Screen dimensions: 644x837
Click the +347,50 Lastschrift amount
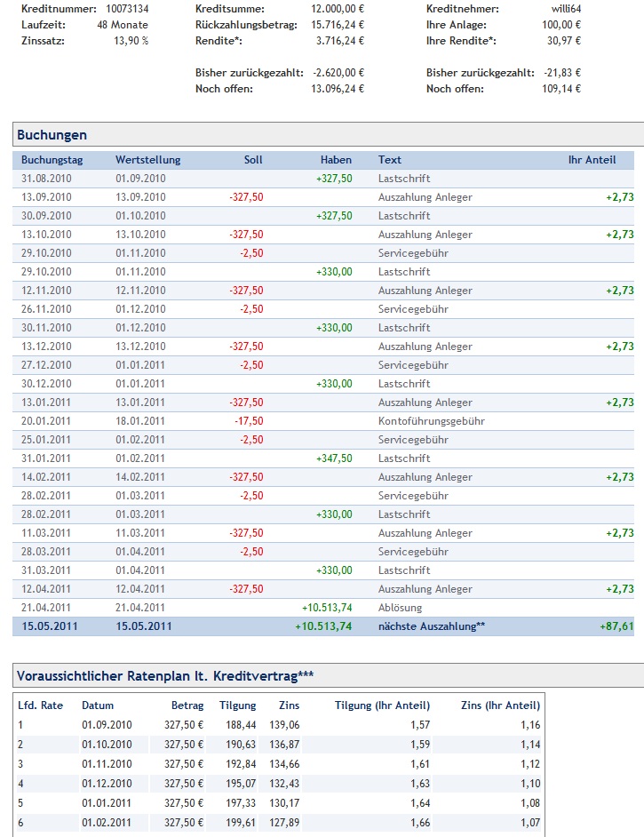[334, 458]
